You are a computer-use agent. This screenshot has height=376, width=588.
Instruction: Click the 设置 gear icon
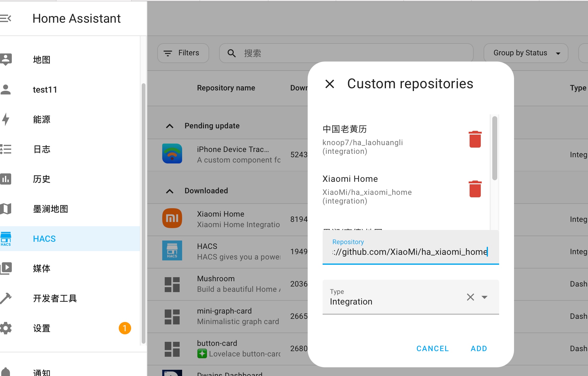click(x=6, y=328)
